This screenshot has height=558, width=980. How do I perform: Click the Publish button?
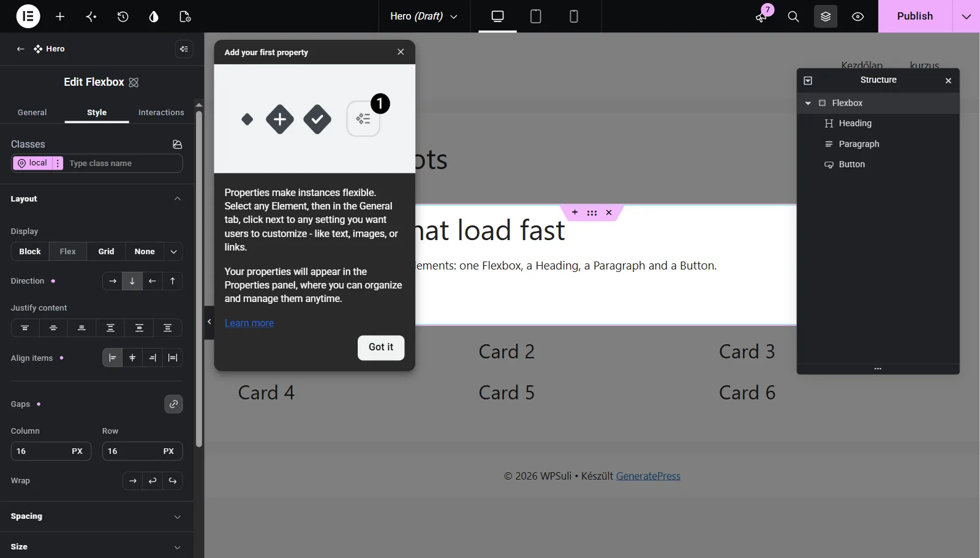[x=915, y=17]
